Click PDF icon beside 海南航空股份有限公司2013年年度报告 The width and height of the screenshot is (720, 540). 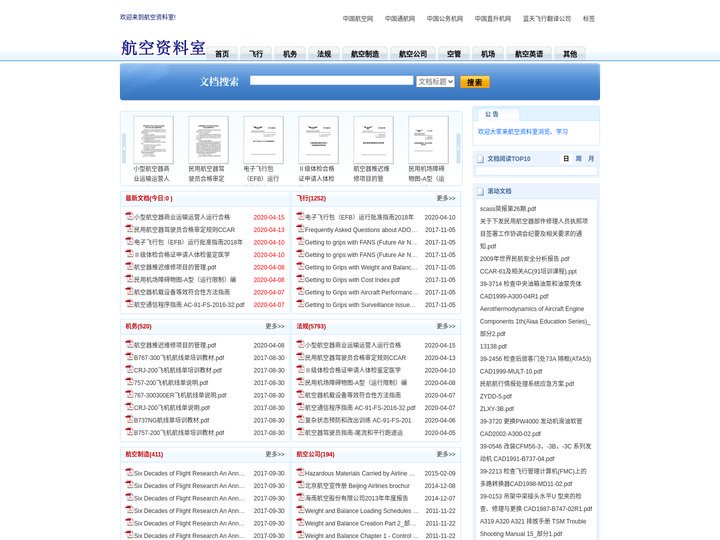(x=300, y=497)
